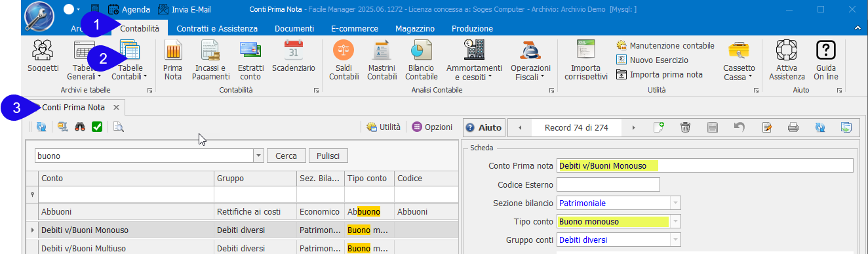This screenshot has height=254, width=868.
Task: Open Mastrini Contabili
Action: pos(382,59)
